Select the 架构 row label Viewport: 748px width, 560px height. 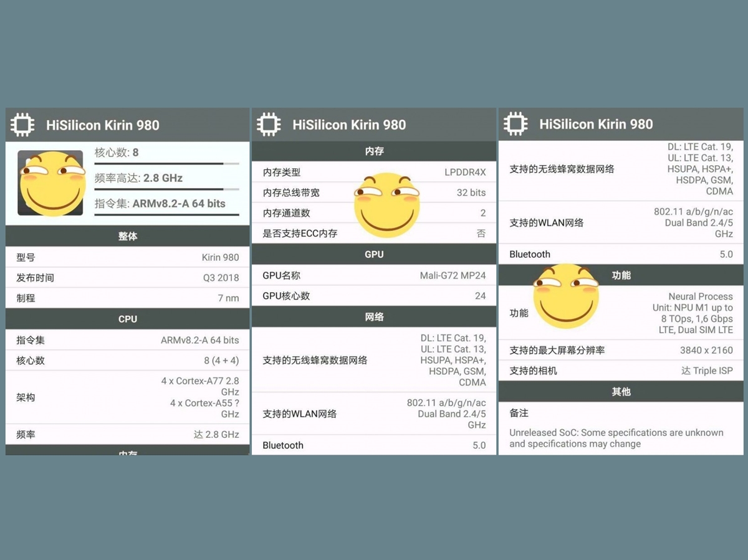pos(26,397)
